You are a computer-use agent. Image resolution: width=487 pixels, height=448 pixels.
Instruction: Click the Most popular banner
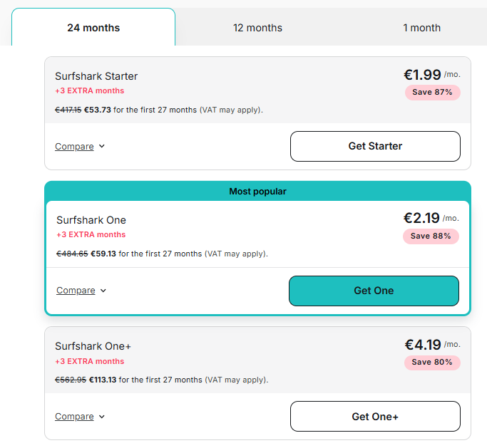pyautogui.click(x=257, y=192)
